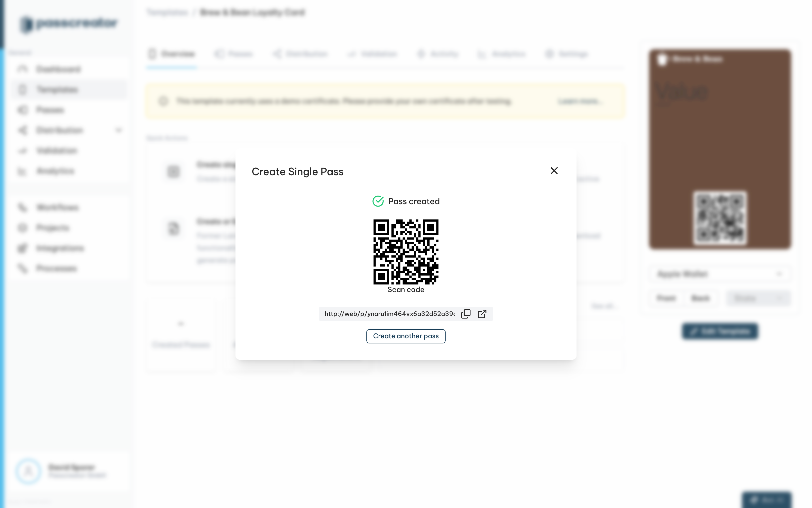Click the Edit Template button
The width and height of the screenshot is (812, 508).
[x=720, y=331]
